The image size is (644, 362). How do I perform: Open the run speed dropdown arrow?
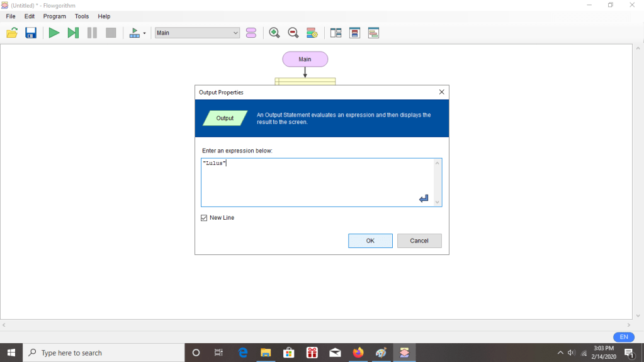[x=145, y=33]
